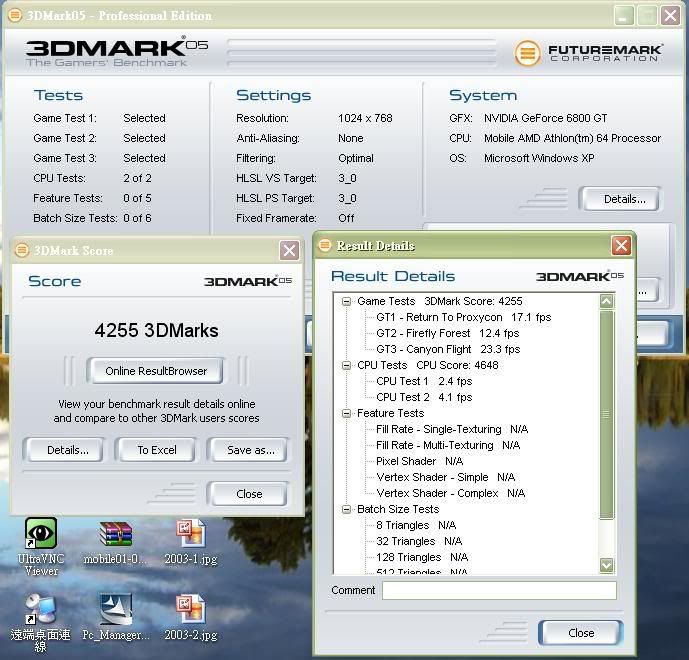This screenshot has width=689, height=660.
Task: Click the result list scroll-down arrow
Action: click(606, 565)
